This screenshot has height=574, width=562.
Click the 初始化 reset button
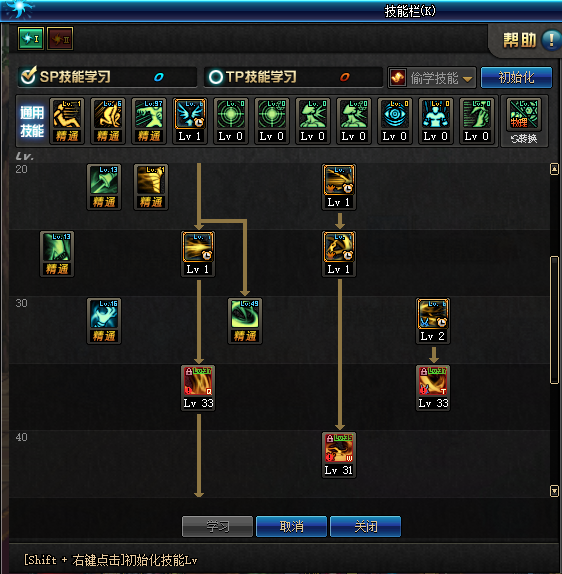[516, 78]
